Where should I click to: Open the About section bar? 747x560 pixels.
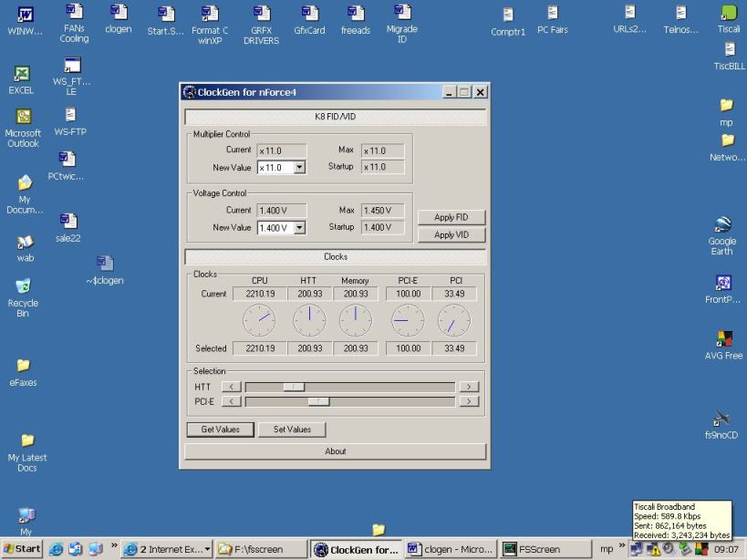coord(335,451)
